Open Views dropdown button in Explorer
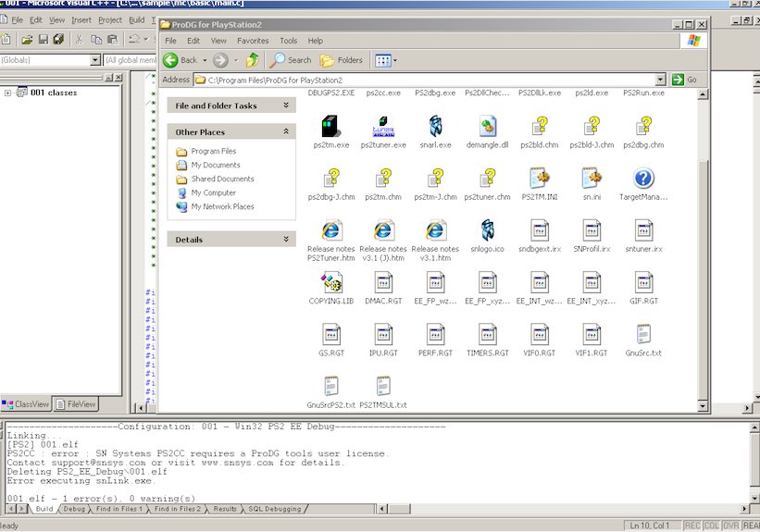The height and width of the screenshot is (532, 760). pyautogui.click(x=386, y=60)
